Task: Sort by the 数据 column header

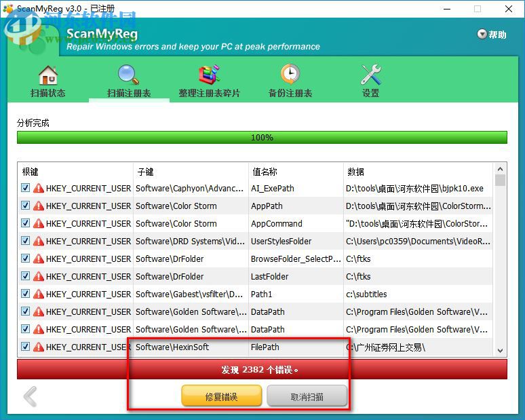Action: (355, 172)
